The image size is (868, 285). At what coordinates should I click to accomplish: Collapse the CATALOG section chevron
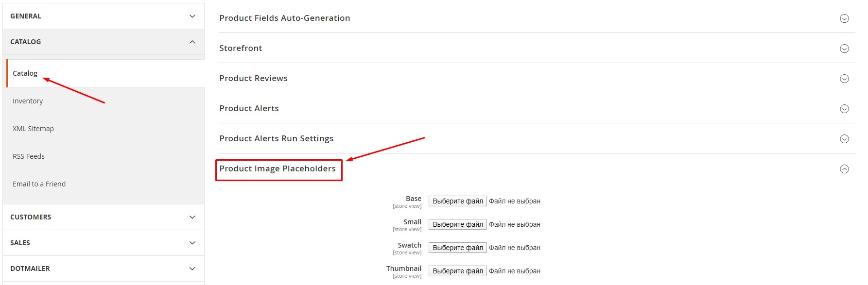coord(192,42)
